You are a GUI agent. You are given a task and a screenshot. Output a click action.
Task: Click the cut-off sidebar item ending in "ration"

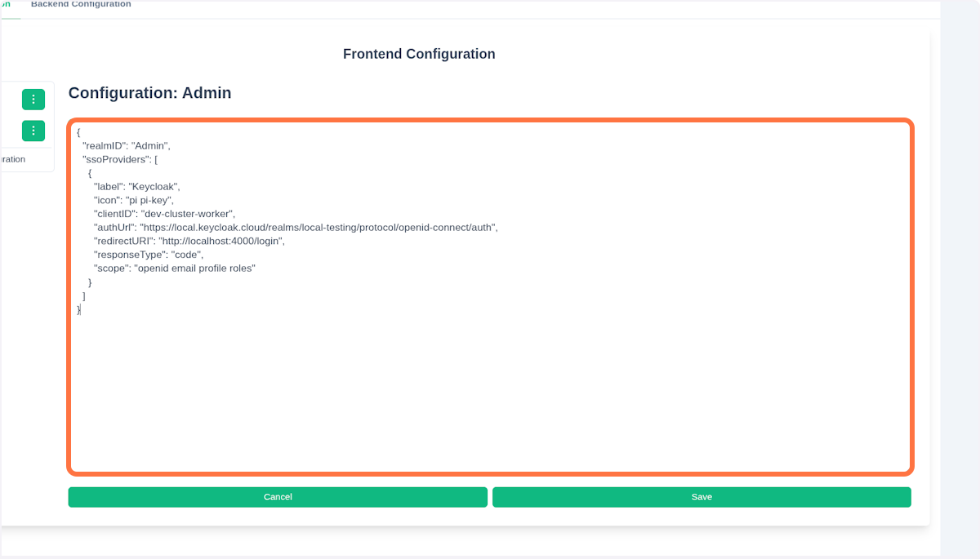[14, 159]
